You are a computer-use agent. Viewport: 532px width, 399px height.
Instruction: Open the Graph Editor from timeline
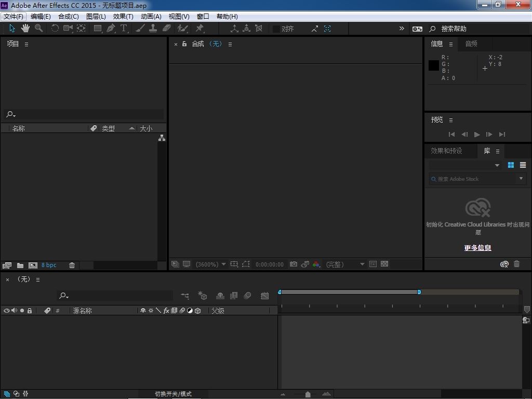[264, 296]
